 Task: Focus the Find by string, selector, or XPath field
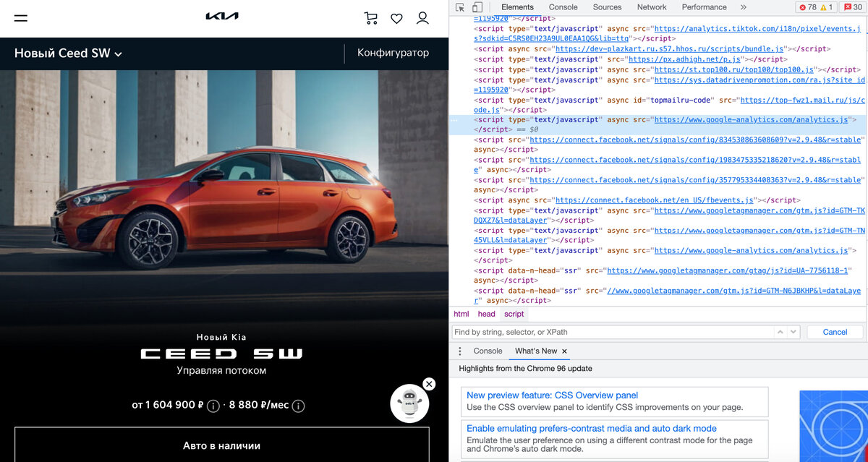[612, 332]
